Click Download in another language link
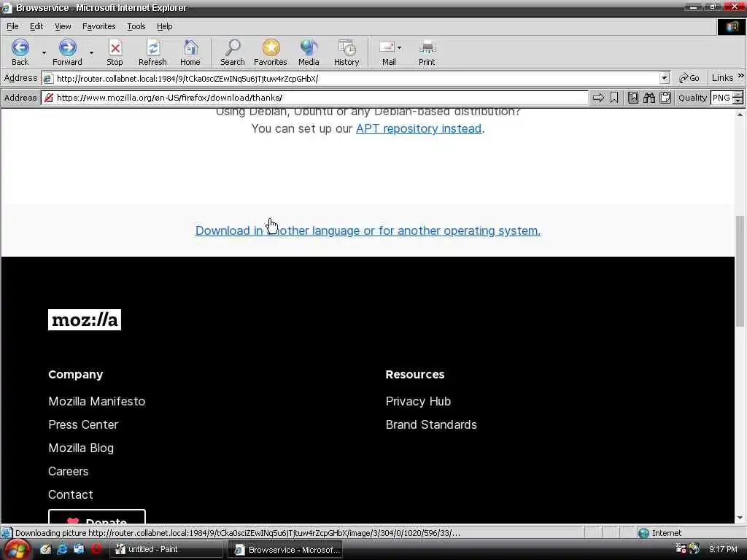Viewport: 747px width, 560px height. pos(368,230)
